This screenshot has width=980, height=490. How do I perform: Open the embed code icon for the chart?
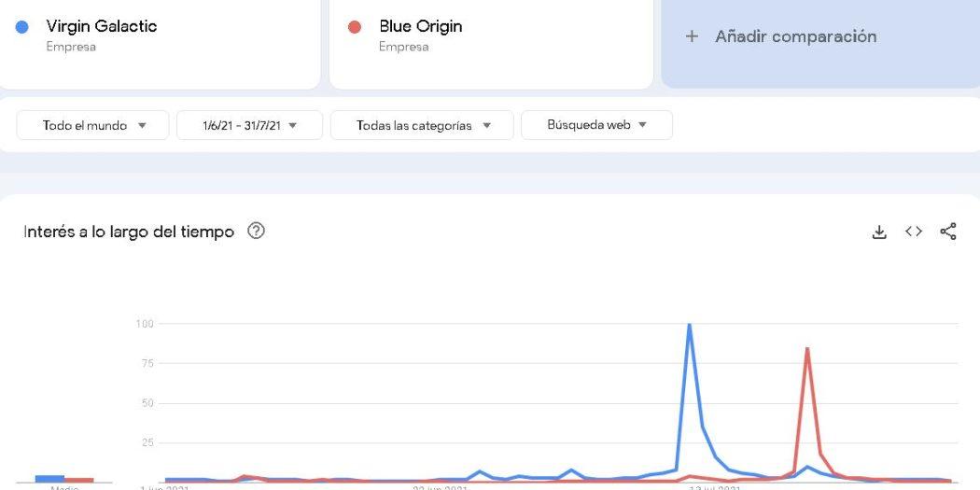tap(914, 231)
